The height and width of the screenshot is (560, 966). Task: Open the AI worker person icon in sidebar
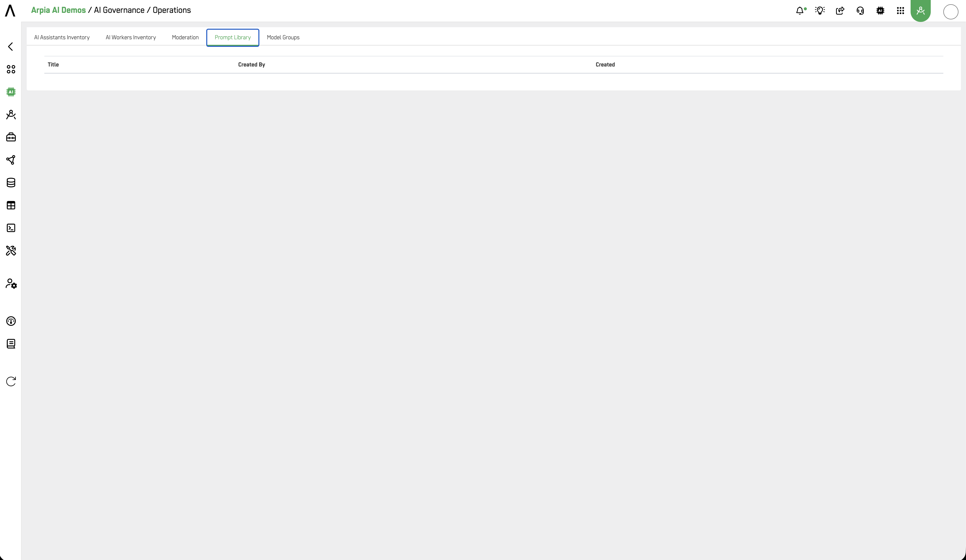tap(11, 114)
